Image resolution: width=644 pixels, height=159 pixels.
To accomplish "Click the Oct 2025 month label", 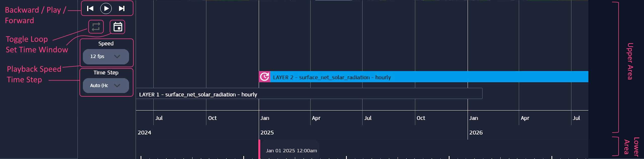I will 421,118.
